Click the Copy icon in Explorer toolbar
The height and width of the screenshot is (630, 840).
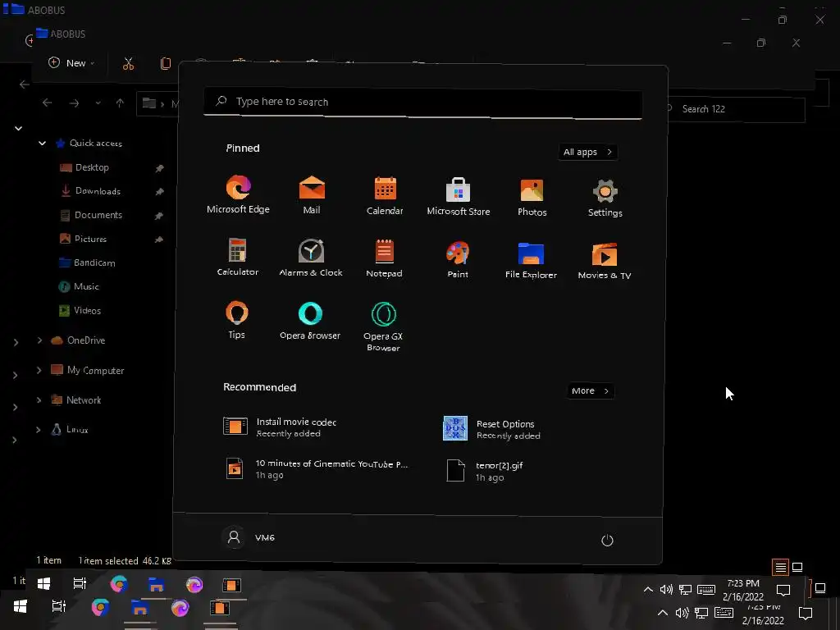[166, 64]
